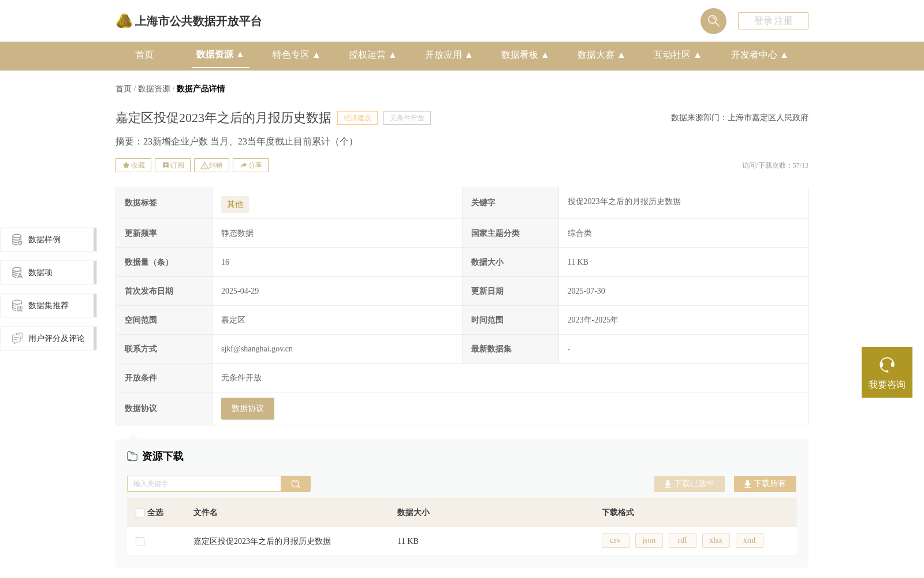The height and width of the screenshot is (578, 924).
Task: Open the 特色专区 nav menu
Action: [x=296, y=55]
